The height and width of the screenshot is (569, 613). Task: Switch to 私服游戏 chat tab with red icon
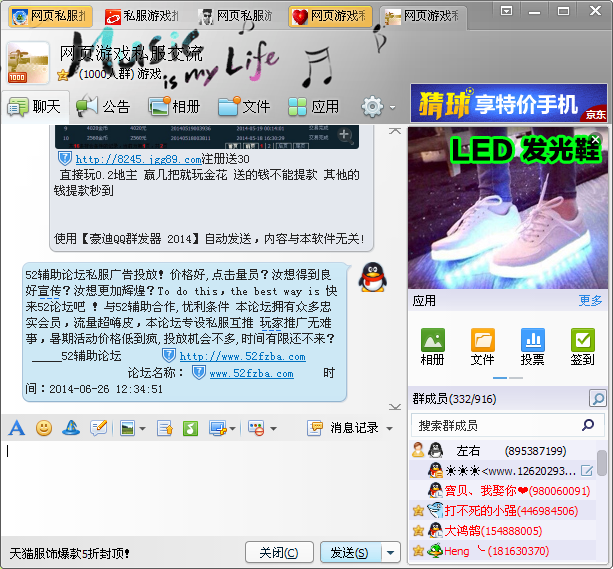tap(143, 16)
